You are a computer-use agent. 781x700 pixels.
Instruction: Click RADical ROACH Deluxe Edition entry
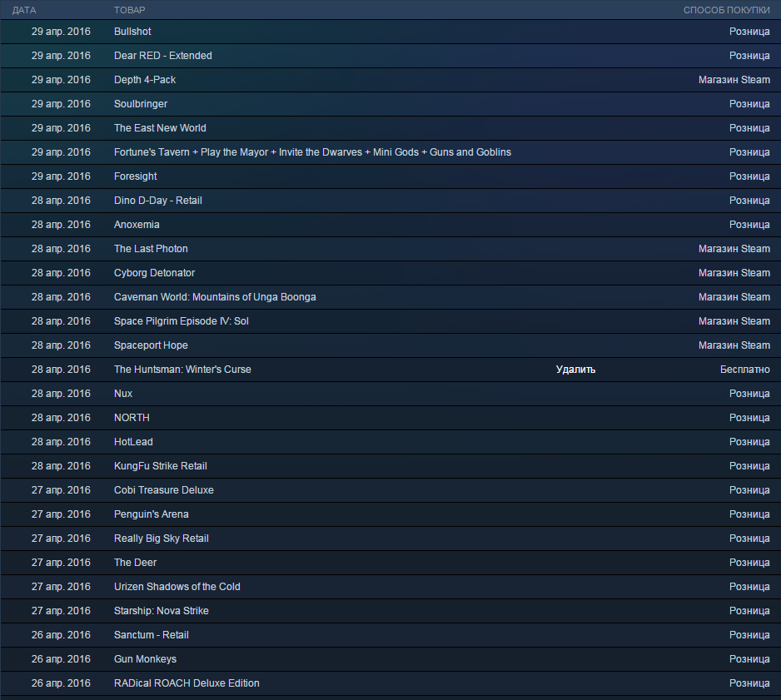coord(187,683)
